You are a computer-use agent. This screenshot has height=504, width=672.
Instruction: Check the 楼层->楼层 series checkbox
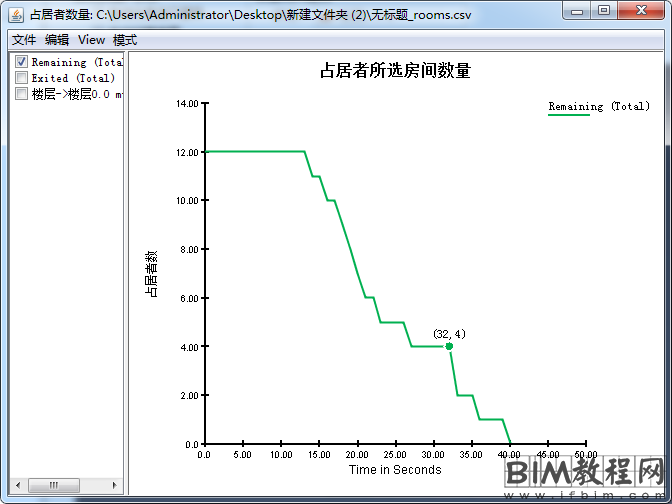(x=21, y=94)
